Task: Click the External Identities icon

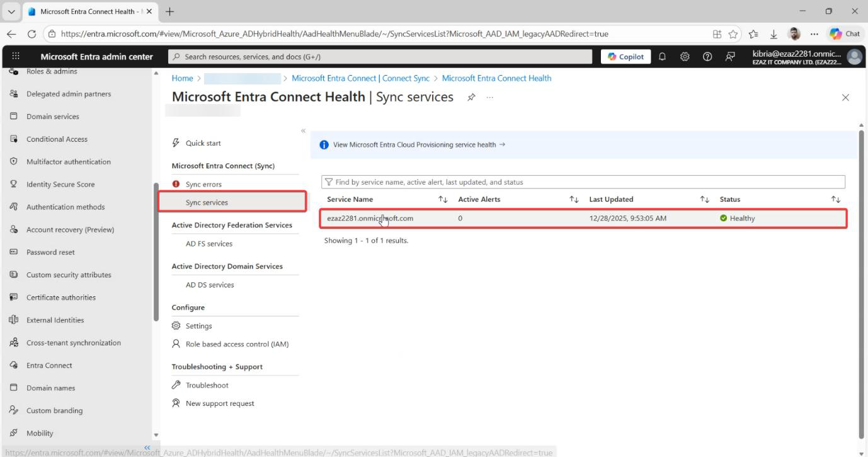Action: click(13, 320)
